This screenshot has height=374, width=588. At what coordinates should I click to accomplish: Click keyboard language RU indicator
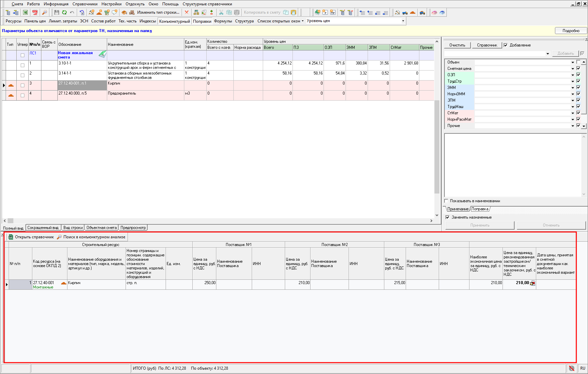point(583,368)
